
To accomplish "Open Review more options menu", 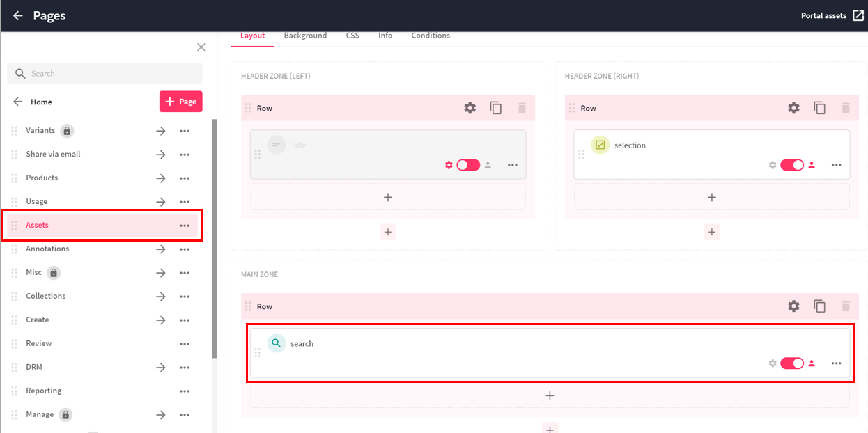I will (185, 344).
